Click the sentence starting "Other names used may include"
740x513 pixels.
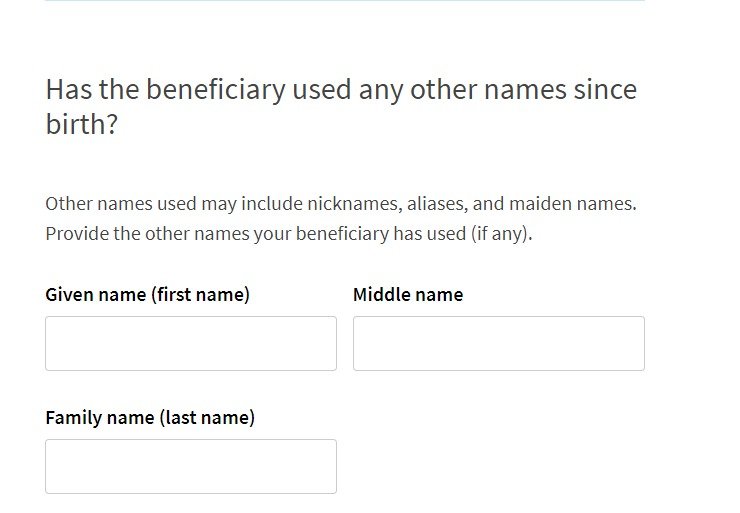340,204
